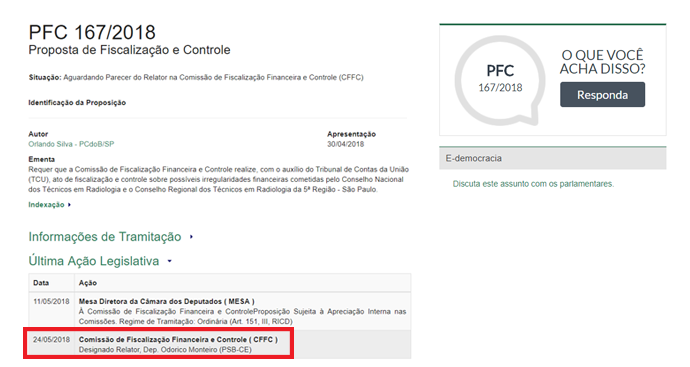
Task: Click the PFC 167/2018 speech bubble icon
Action: (x=500, y=80)
